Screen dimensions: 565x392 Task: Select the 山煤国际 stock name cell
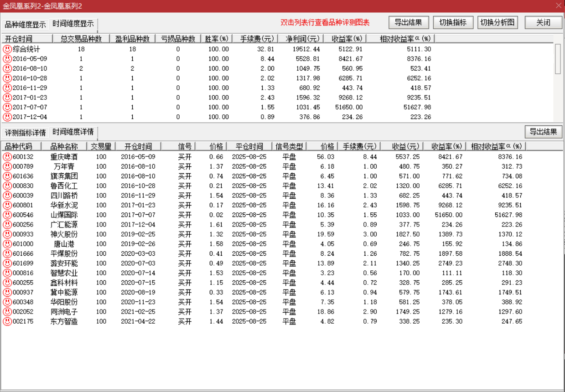tap(64, 215)
